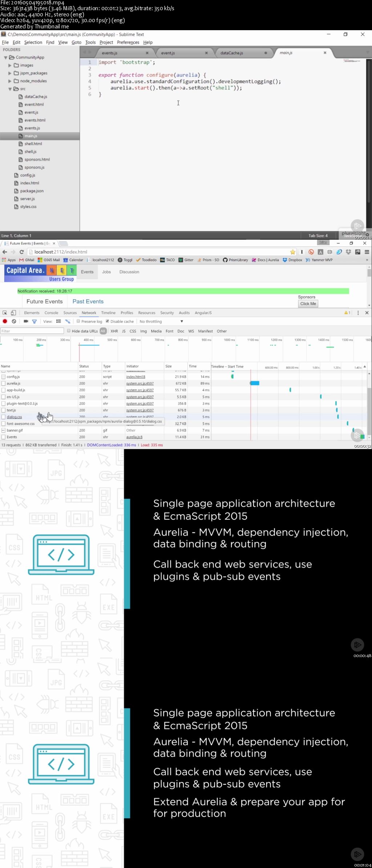Activate the DevTools inspect element tool
Viewport: 372px width, 868px height.
(x=5, y=313)
